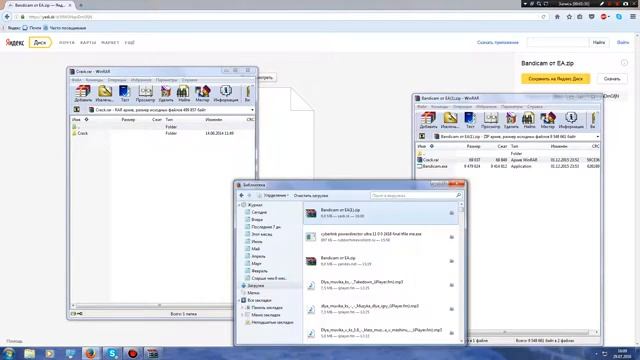Image resolution: width=640 pixels, height=360 pixels.
Task: Click Извлечь icon in Crack.rar WinRAR window
Action: tap(104, 93)
